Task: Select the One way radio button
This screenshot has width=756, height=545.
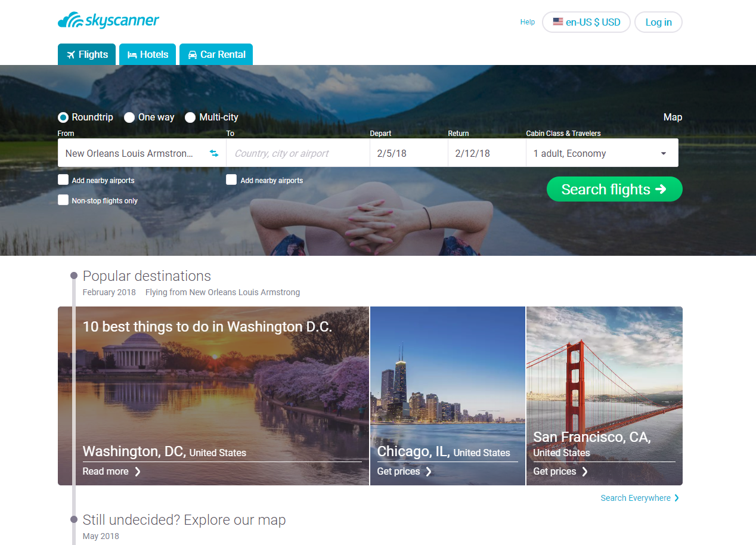Action: [x=129, y=117]
